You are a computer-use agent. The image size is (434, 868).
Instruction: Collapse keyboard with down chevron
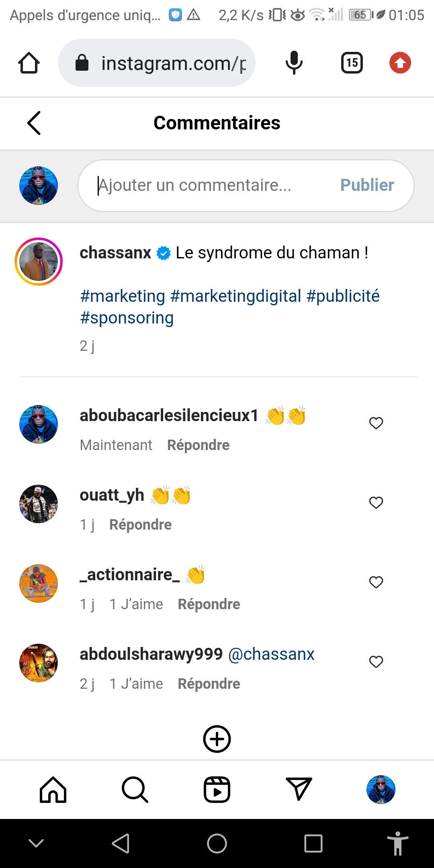tap(36, 843)
